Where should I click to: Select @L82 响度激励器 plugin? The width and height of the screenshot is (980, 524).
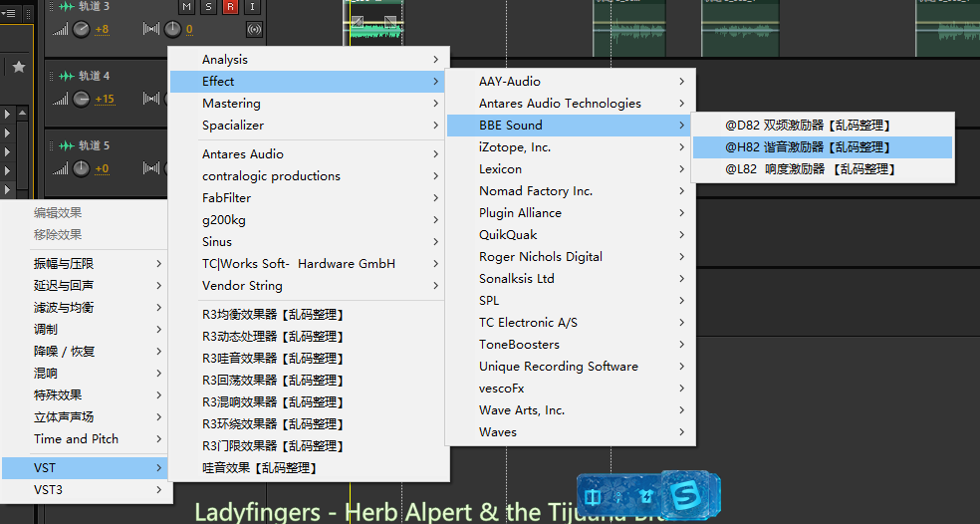[x=823, y=168]
